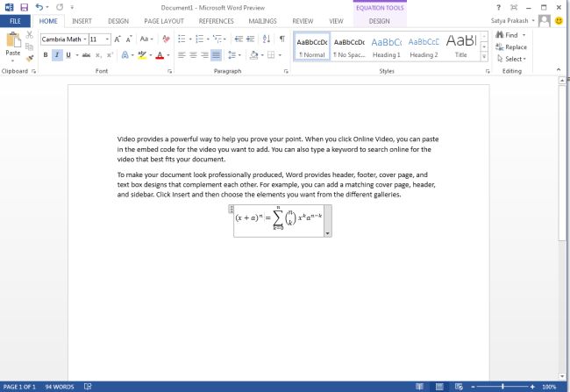Open the Cambria Math font name dropdown
The image size is (570, 392).
click(85, 39)
